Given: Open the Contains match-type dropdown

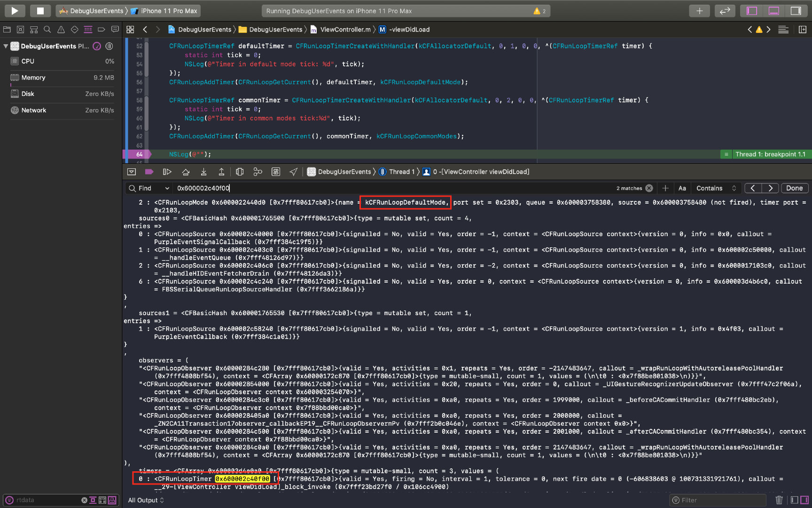Looking at the screenshot, I should click(x=716, y=188).
